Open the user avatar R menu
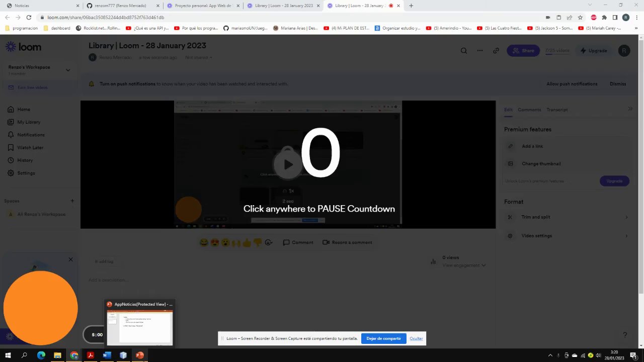 [x=624, y=50]
